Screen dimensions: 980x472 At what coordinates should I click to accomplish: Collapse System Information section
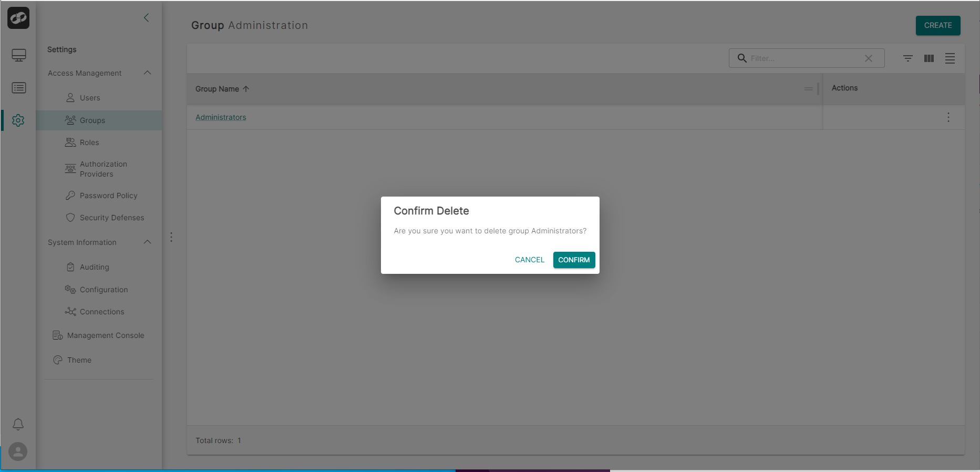click(148, 242)
